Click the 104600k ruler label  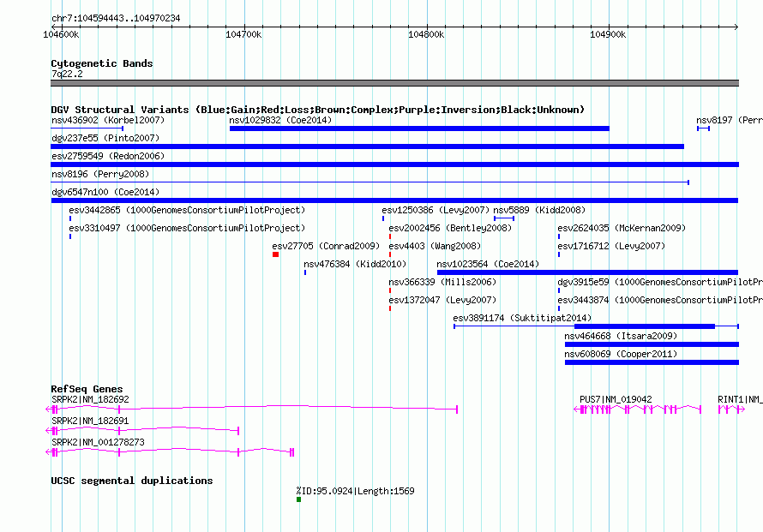click(61, 34)
